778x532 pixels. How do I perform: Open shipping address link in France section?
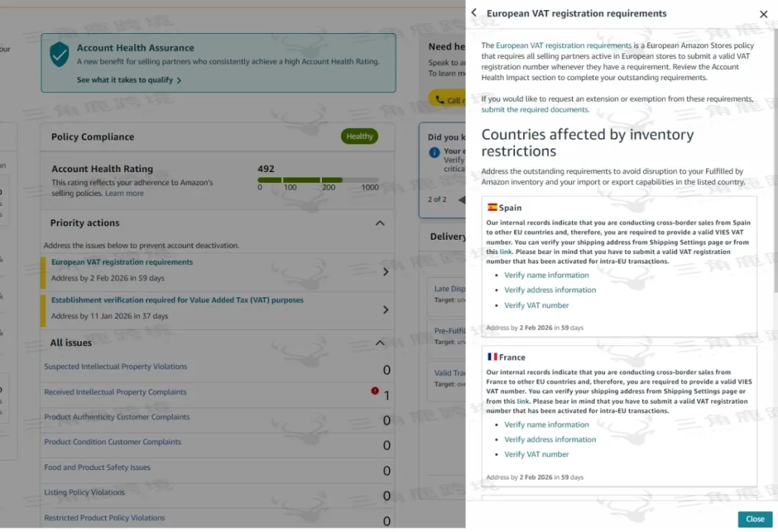coord(523,401)
